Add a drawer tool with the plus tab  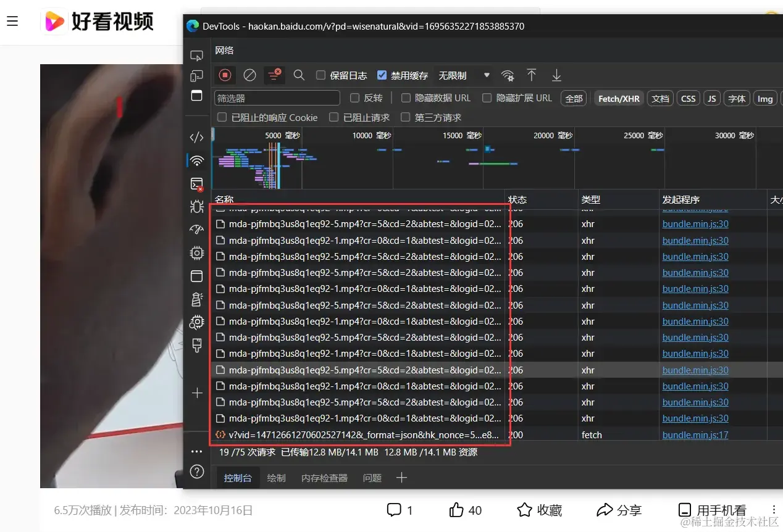[x=401, y=478]
